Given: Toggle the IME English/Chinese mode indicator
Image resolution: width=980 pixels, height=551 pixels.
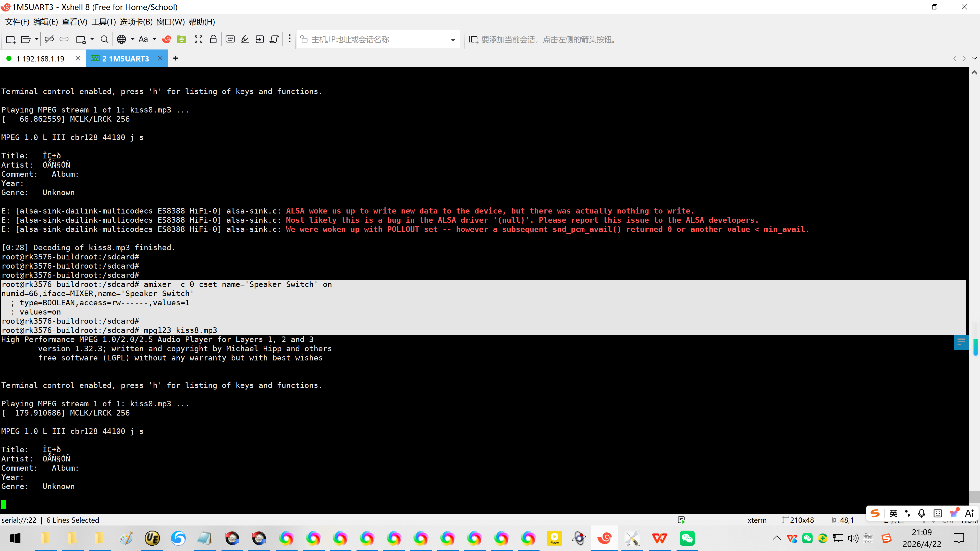Looking at the screenshot, I should (893, 513).
